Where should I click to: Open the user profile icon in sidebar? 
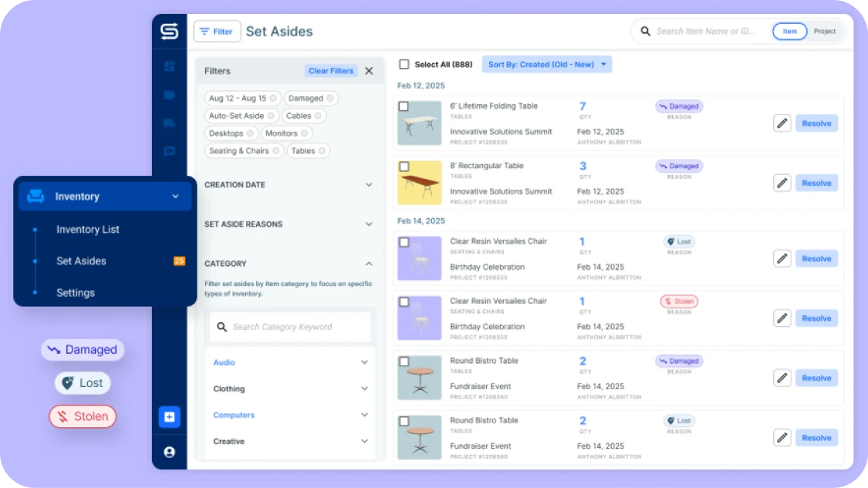169,452
